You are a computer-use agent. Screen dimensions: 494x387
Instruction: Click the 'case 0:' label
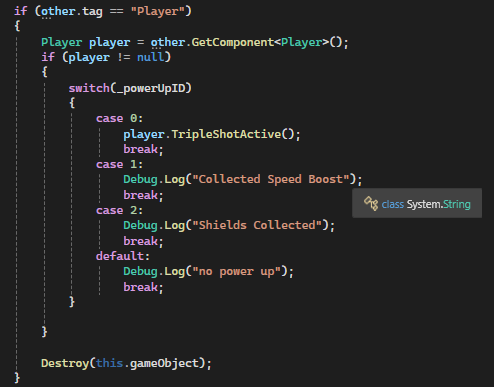pos(119,118)
